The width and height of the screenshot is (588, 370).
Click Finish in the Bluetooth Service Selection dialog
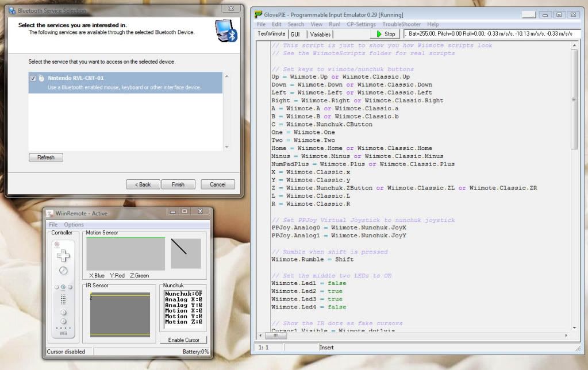point(178,184)
